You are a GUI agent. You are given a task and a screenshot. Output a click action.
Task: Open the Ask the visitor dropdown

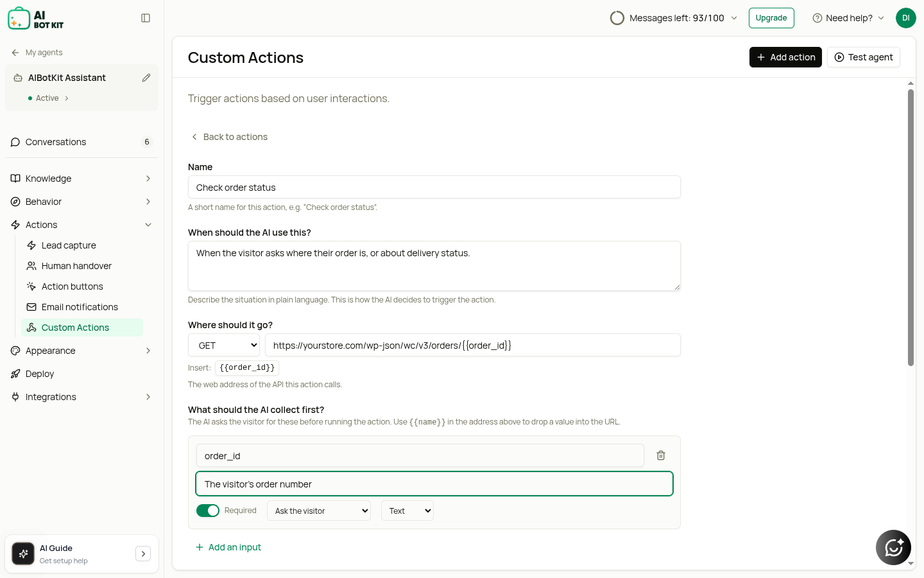click(319, 511)
